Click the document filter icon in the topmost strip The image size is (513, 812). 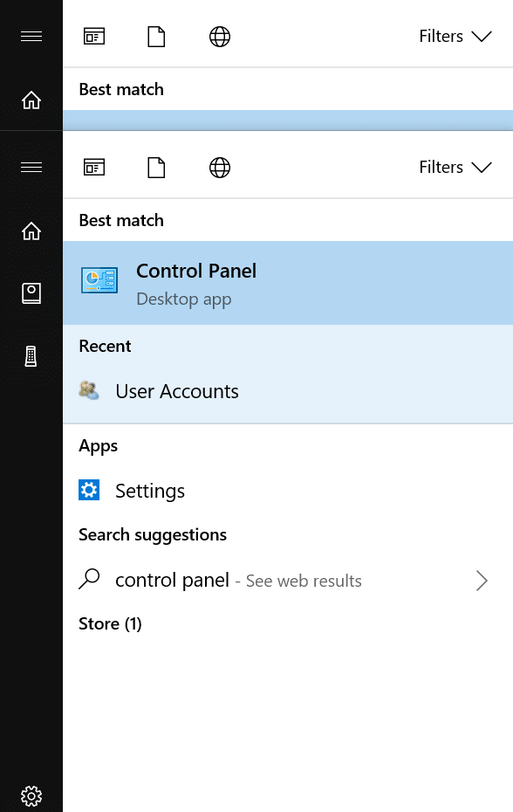[156, 37]
